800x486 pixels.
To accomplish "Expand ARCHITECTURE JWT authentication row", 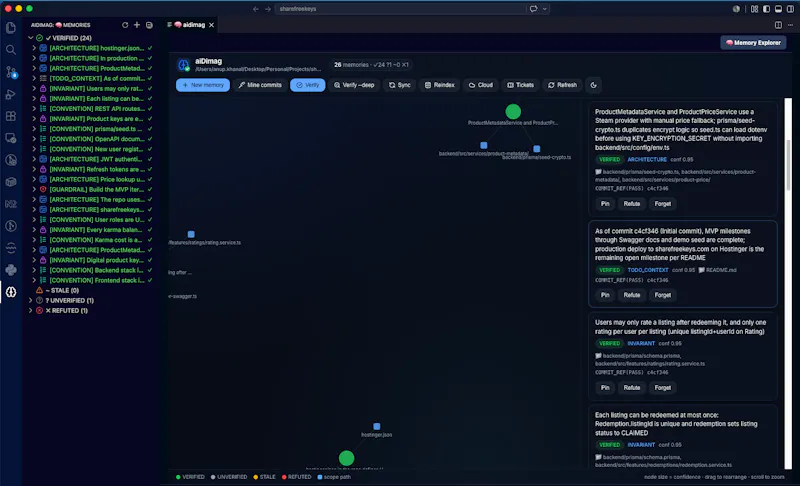I will coord(34,159).
